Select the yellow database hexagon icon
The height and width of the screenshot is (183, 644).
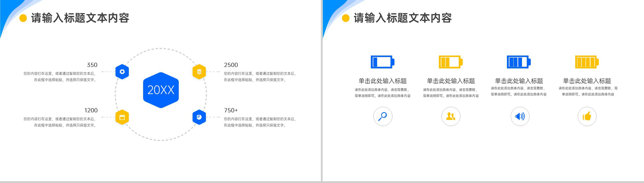(x=199, y=72)
